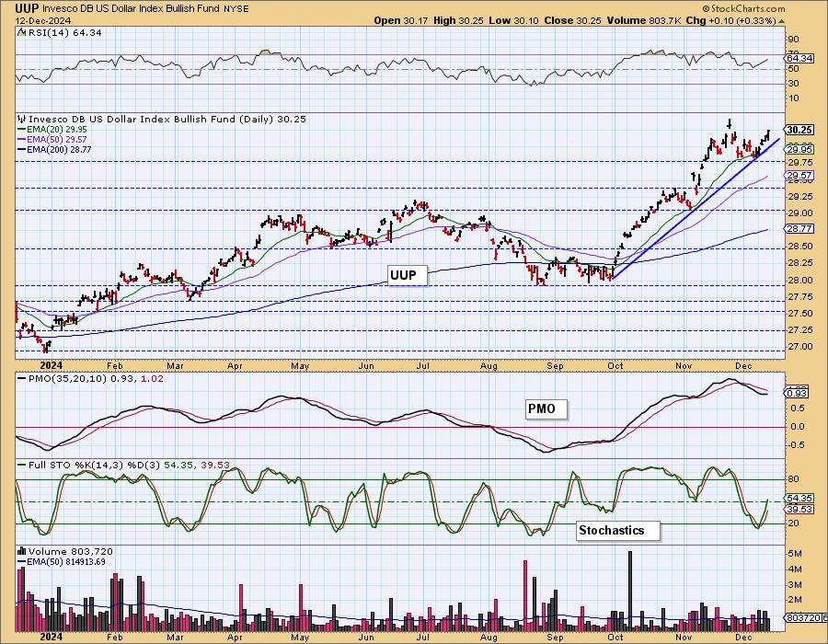Click the 'Open 30.17' value
Image resolution: width=828 pixels, height=644 pixels.
pos(401,20)
